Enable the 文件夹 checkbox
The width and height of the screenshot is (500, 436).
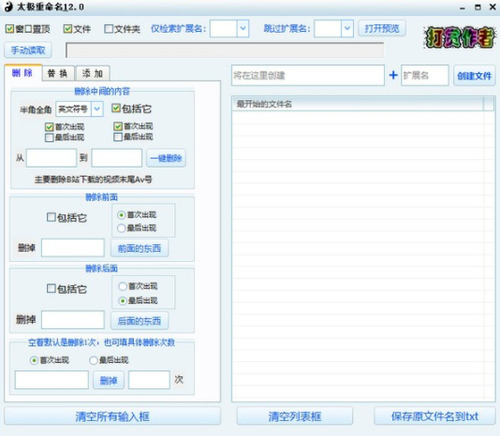pyautogui.click(x=109, y=29)
